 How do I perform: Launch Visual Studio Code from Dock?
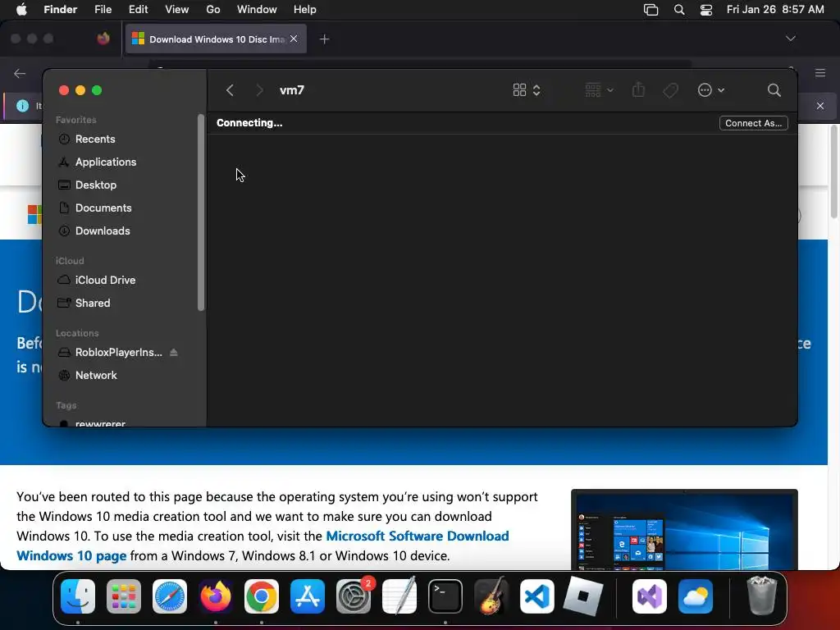point(536,596)
